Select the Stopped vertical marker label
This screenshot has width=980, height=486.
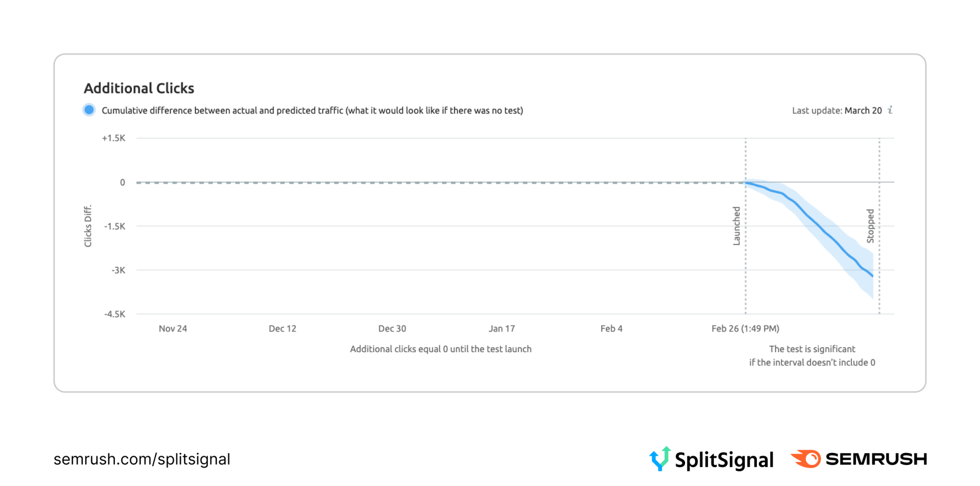click(x=870, y=226)
